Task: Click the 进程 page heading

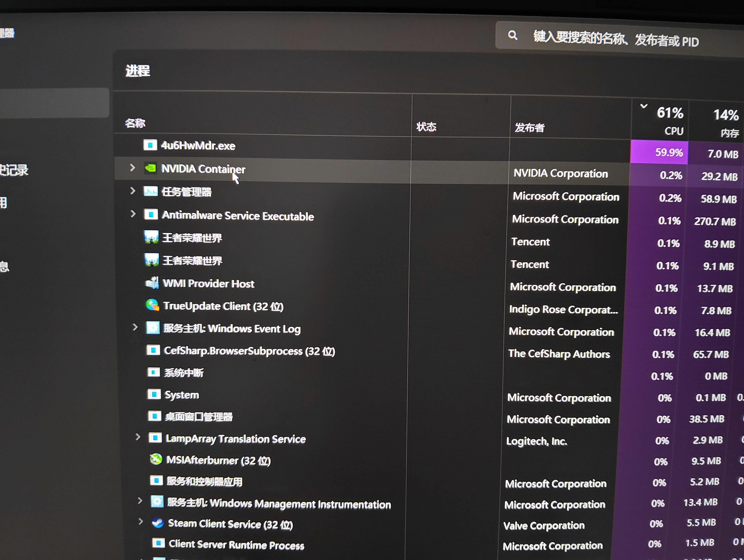Action: click(137, 71)
